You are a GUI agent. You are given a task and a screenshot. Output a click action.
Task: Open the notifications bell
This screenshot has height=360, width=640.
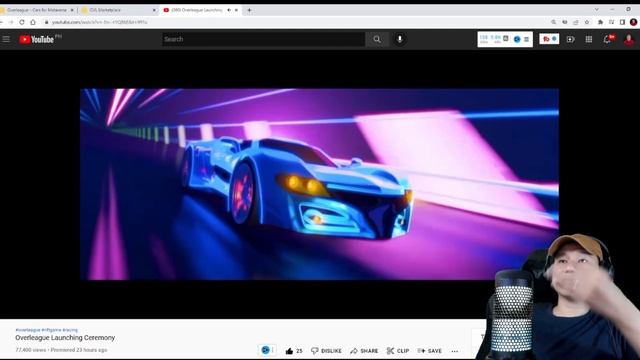pyautogui.click(x=607, y=39)
